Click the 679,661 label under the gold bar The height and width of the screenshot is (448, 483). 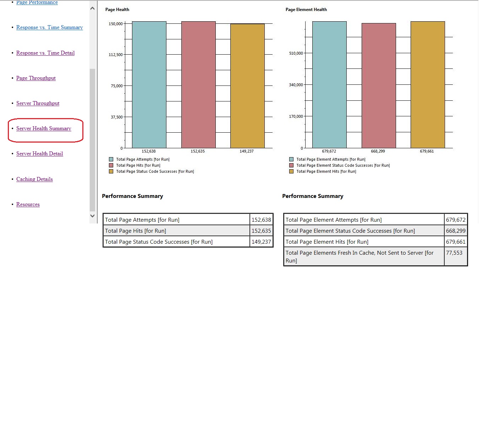[427, 151]
